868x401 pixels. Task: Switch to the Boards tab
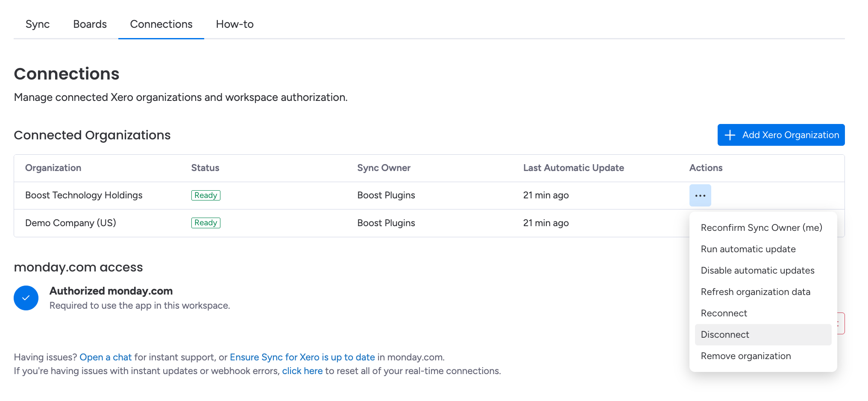90,24
